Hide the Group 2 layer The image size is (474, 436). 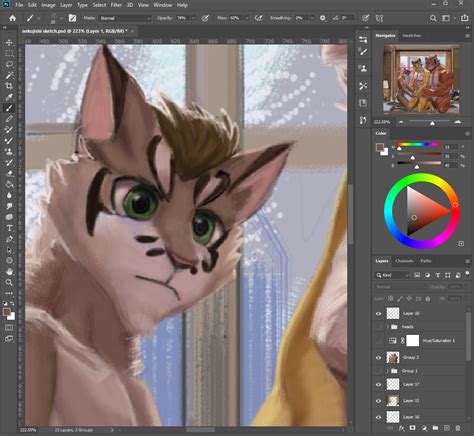pos(378,358)
